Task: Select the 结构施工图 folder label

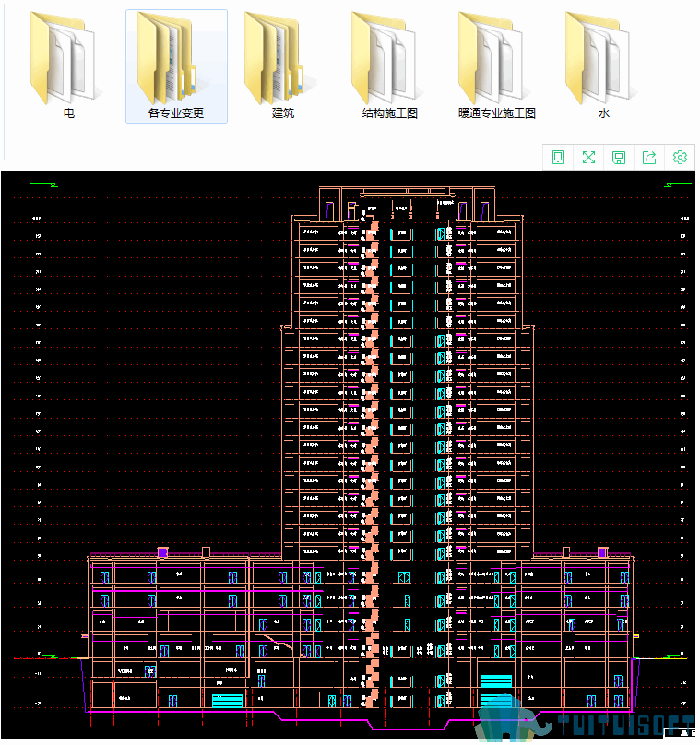Action: click(x=390, y=113)
